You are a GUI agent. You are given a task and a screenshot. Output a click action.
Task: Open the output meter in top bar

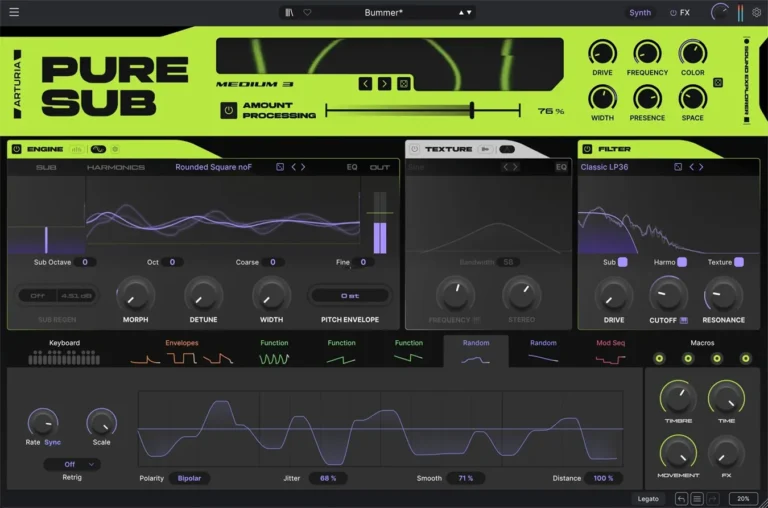coord(740,13)
